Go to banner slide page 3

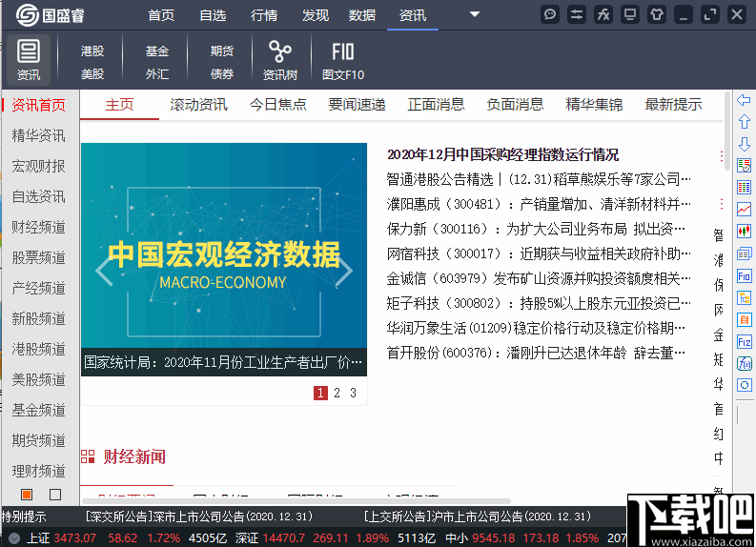click(353, 393)
